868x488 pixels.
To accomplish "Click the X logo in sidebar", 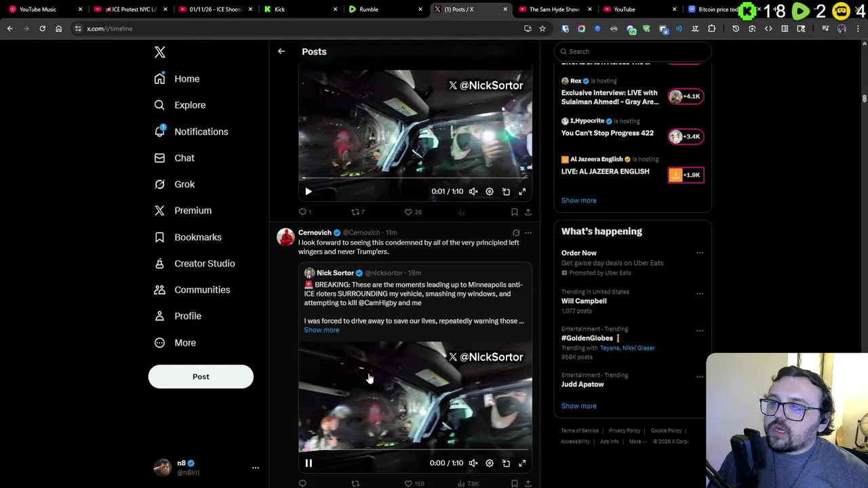I will click(160, 52).
